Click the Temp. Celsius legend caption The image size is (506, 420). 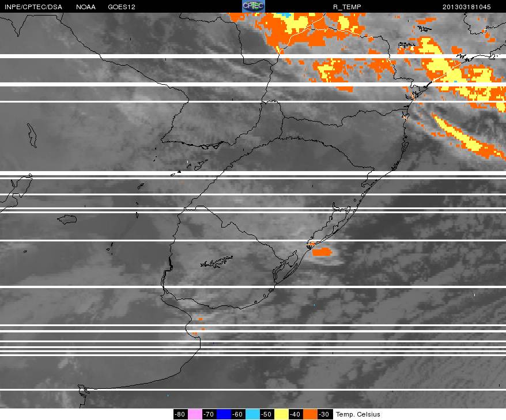[358, 414]
